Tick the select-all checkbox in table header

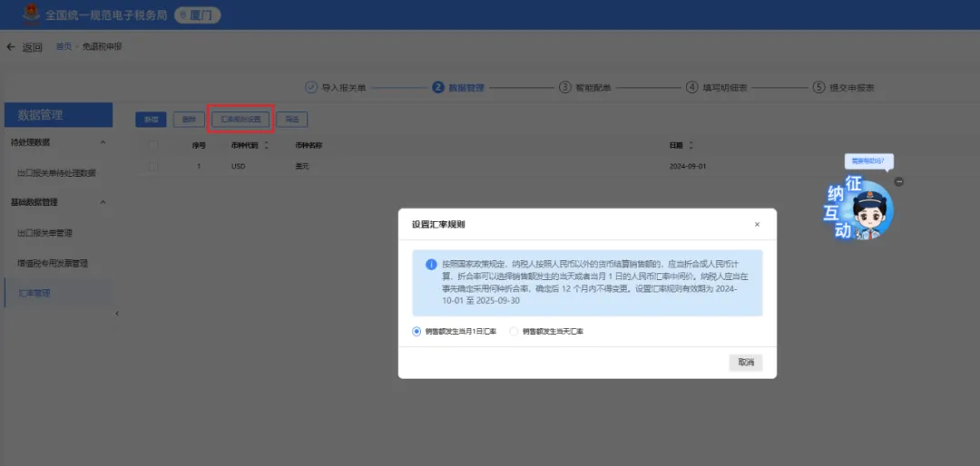153,146
